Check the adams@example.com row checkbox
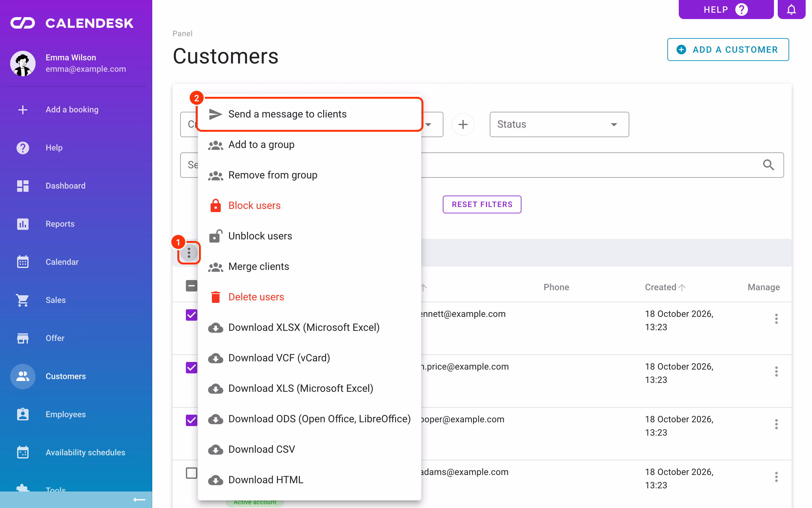 click(192, 473)
